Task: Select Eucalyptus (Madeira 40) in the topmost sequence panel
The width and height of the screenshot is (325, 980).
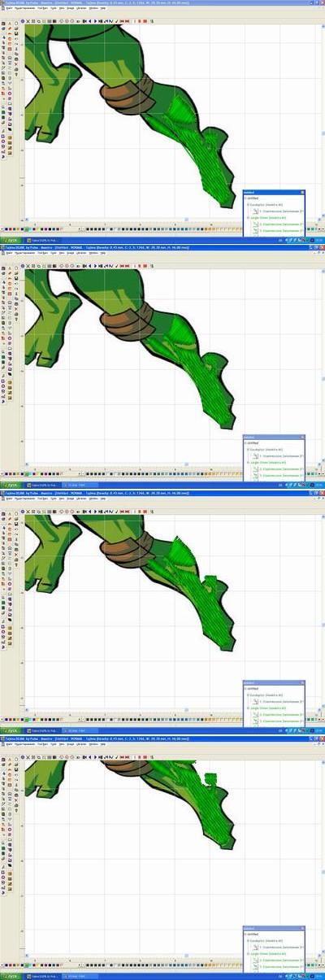Action: [266, 205]
